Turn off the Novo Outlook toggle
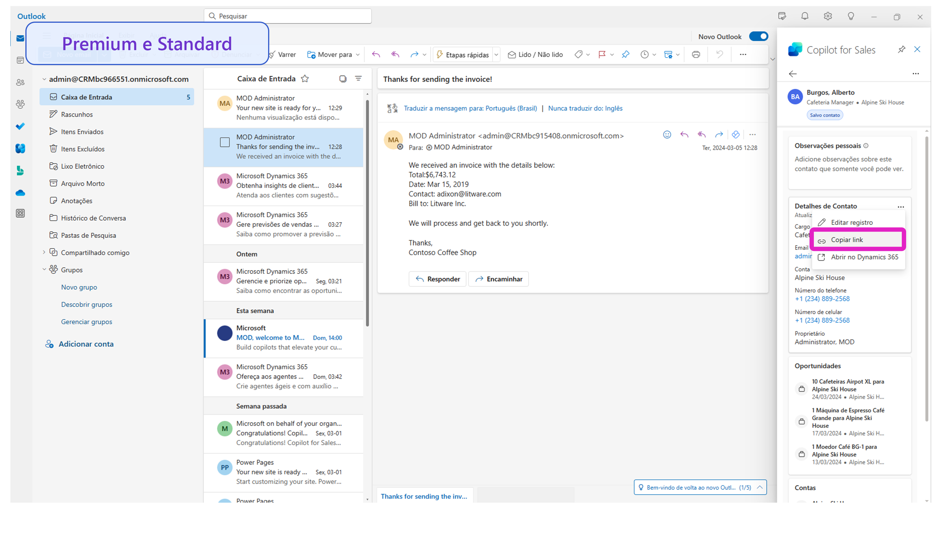The width and height of the screenshot is (941, 560). [758, 37]
